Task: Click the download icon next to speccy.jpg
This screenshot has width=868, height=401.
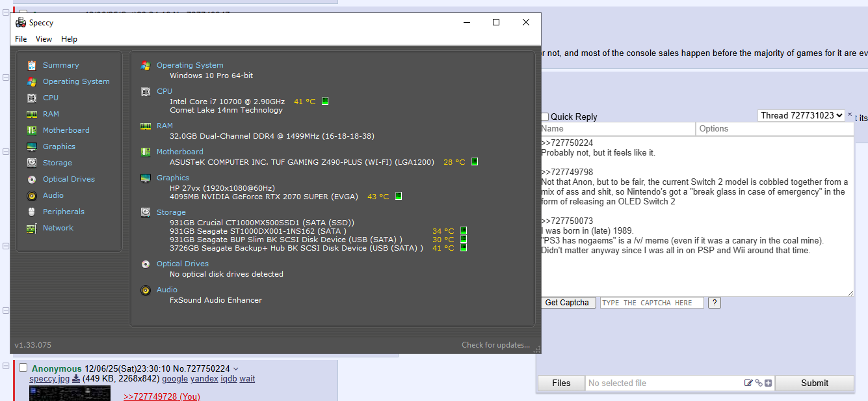Action: pos(75,379)
